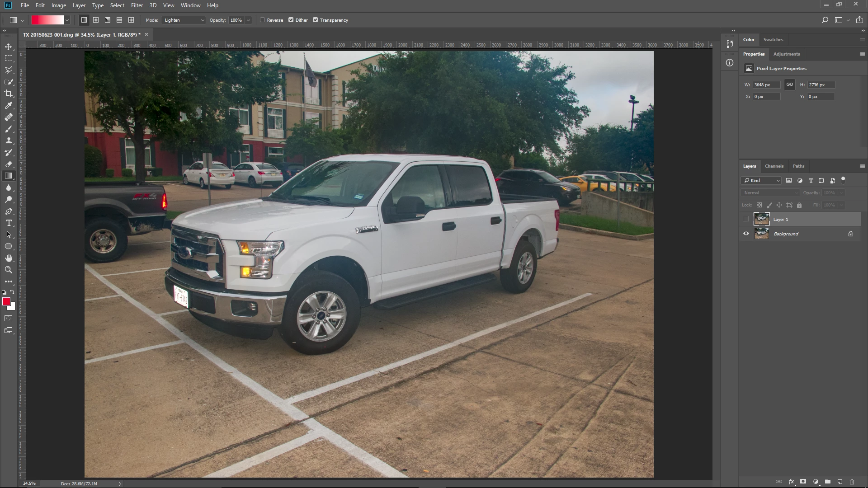Viewport: 868px width, 488px height.
Task: Switch to the Channels tab
Action: (774, 166)
